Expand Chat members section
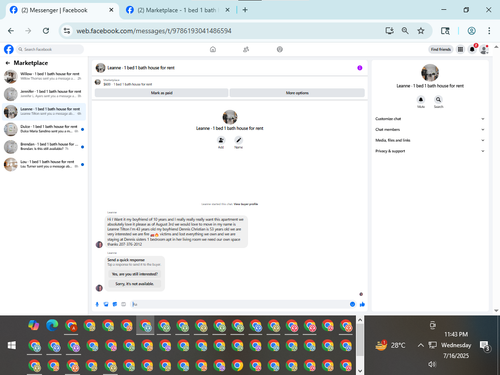500x375 pixels. (x=430, y=129)
